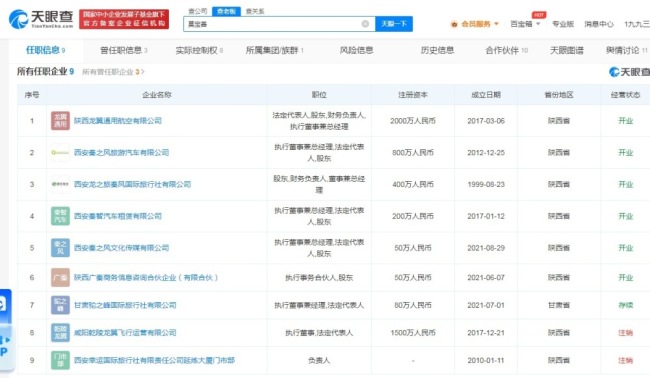Select the 查老板 search tab
Image resolution: width=650 pixels, height=378 pixels.
(x=226, y=11)
